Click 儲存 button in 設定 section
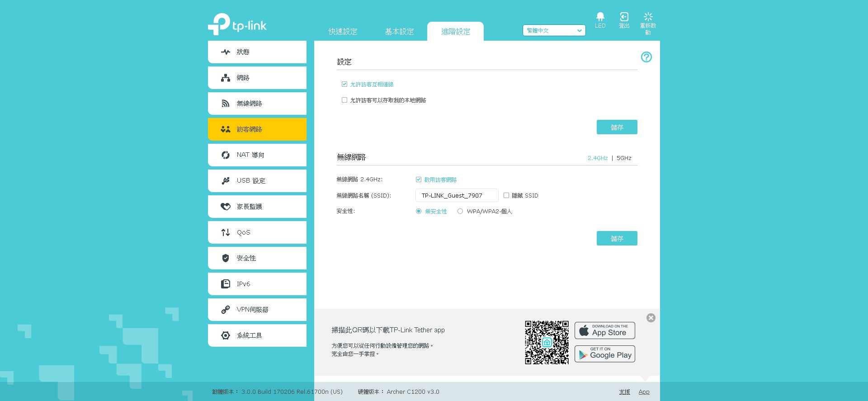This screenshot has height=401, width=868. pos(617,127)
